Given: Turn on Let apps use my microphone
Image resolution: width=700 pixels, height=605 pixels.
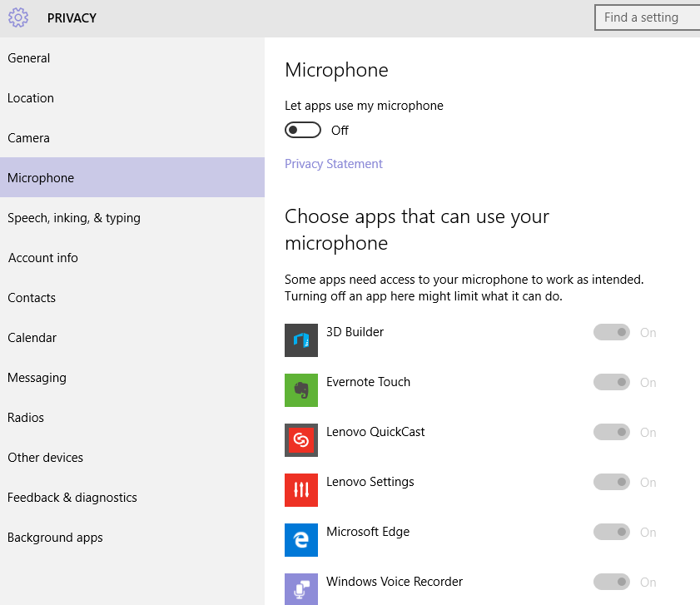Looking at the screenshot, I should click(x=303, y=130).
